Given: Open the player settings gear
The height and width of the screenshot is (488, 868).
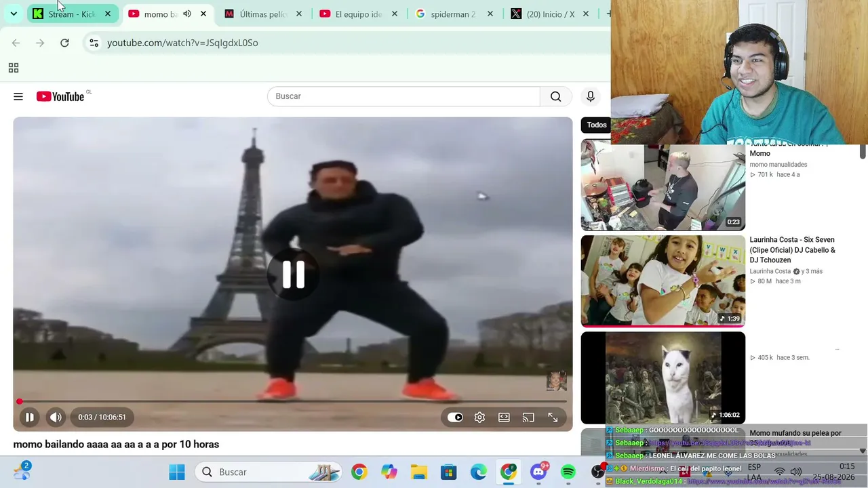Looking at the screenshot, I should pyautogui.click(x=479, y=418).
